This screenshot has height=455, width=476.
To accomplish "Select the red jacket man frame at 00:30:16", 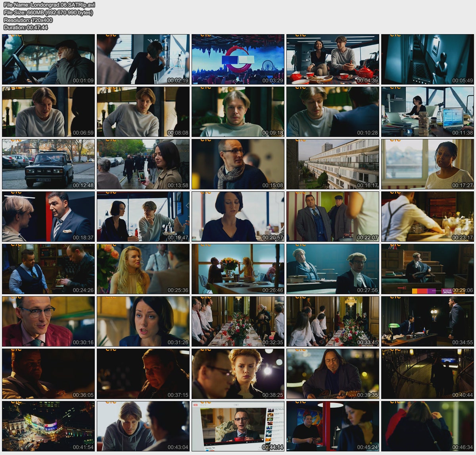I will [x=48, y=321].
